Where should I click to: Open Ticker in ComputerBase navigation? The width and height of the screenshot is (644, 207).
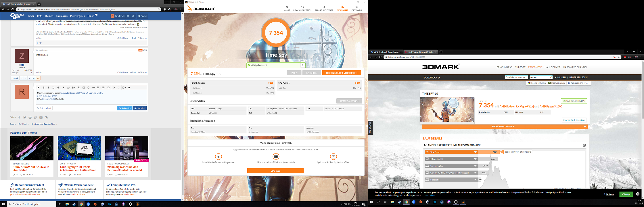point(31,16)
